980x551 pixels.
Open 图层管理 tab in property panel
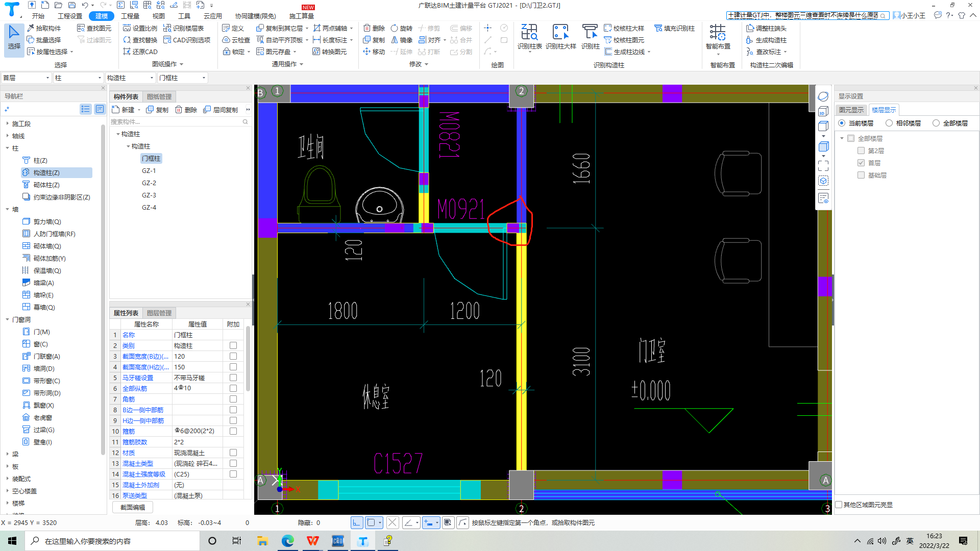[x=159, y=313]
